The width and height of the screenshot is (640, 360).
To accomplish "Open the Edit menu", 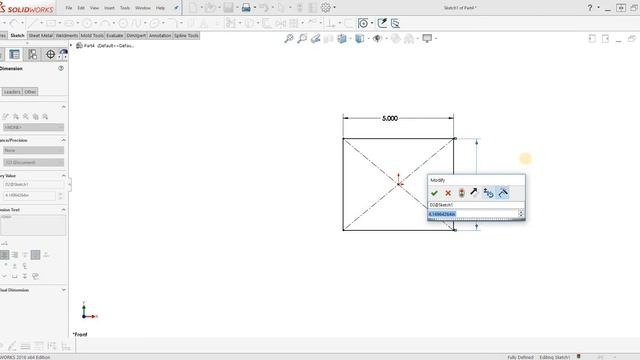I will 81,8.
